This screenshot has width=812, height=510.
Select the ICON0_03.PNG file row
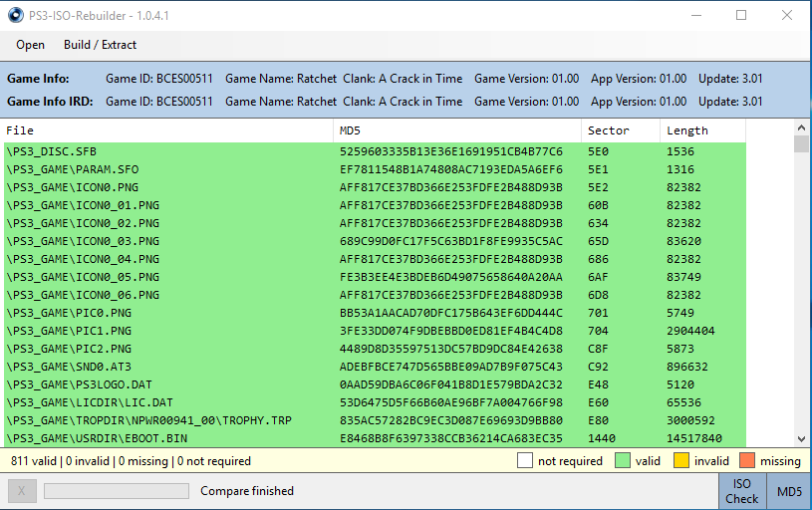[375, 241]
